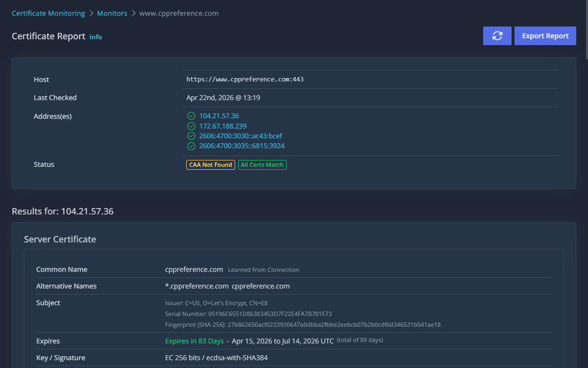Click the check icon beside 2606:4700:3035::6815:3924
Viewport: 588px width, 368px height.
coord(191,146)
